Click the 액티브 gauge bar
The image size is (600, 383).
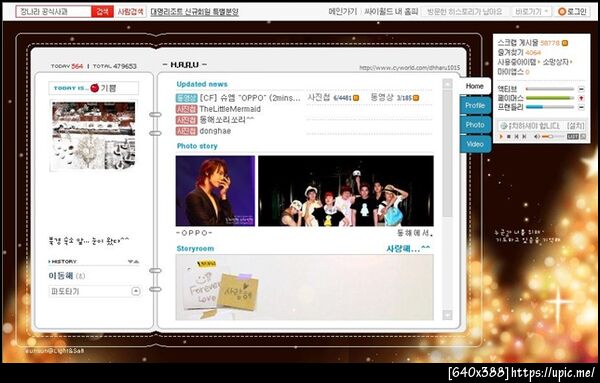(x=550, y=89)
